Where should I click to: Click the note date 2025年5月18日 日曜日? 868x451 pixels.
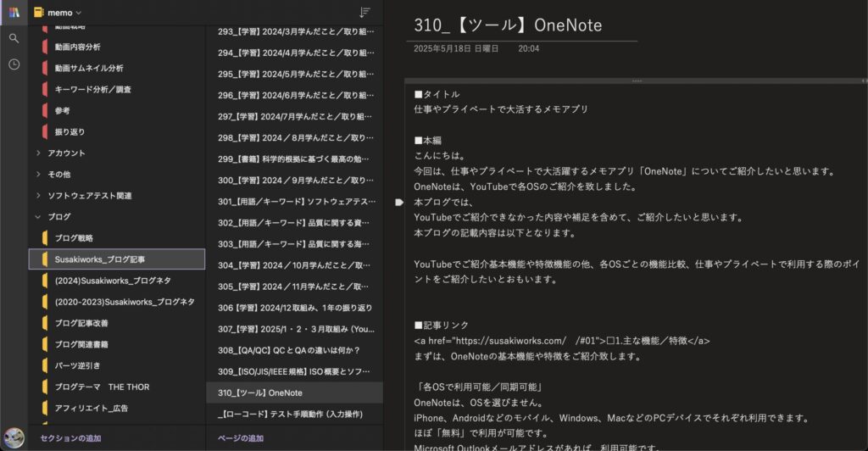tap(455, 48)
